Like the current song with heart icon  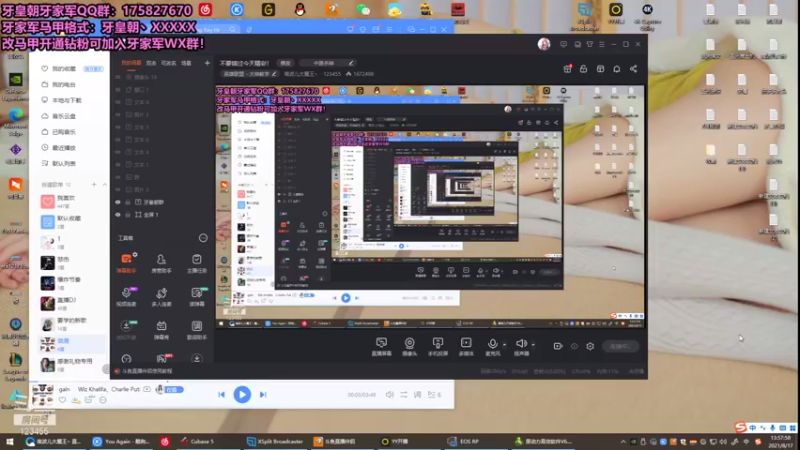[x=62, y=401]
